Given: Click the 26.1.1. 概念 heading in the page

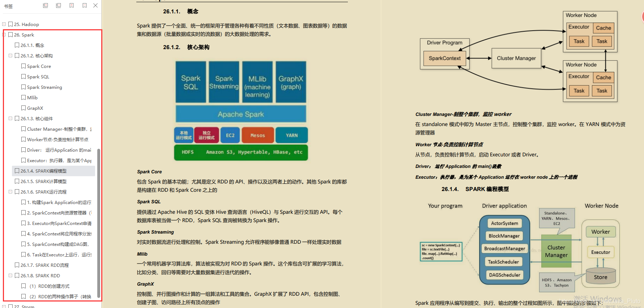Looking at the screenshot, I should (180, 12).
